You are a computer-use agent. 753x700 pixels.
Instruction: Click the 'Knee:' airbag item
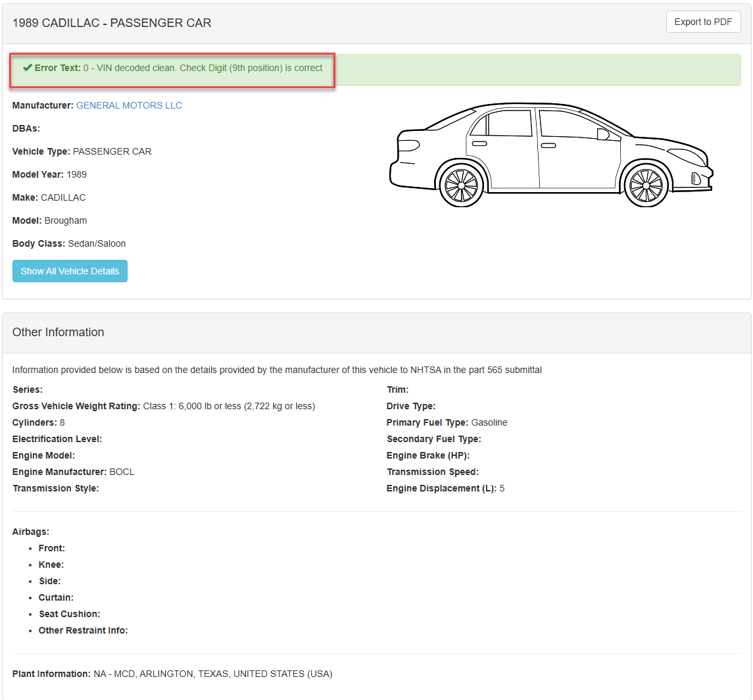pyautogui.click(x=51, y=565)
